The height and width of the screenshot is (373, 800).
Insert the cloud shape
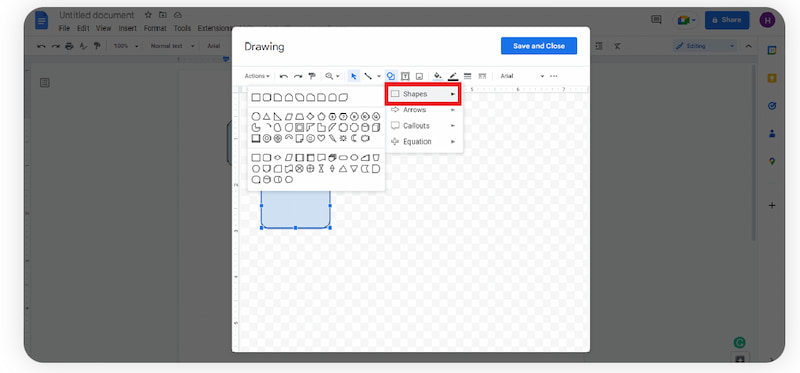point(365,138)
